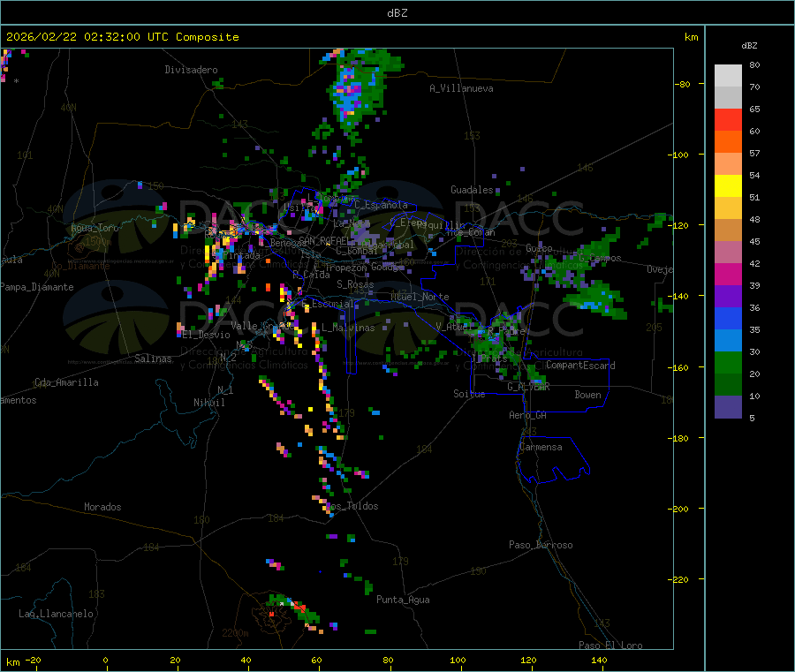Screen dimensions: 795x672
Task: Select the 20 dBZ green legend swatch
Action: pos(728,362)
